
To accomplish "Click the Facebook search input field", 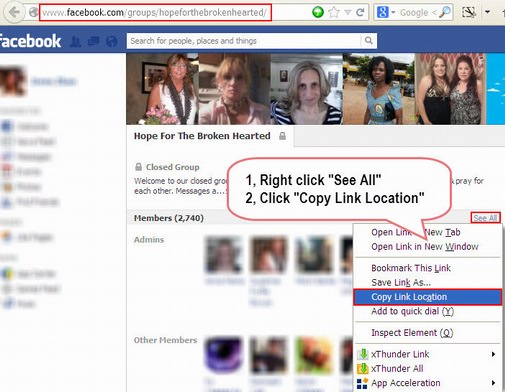I will point(244,41).
